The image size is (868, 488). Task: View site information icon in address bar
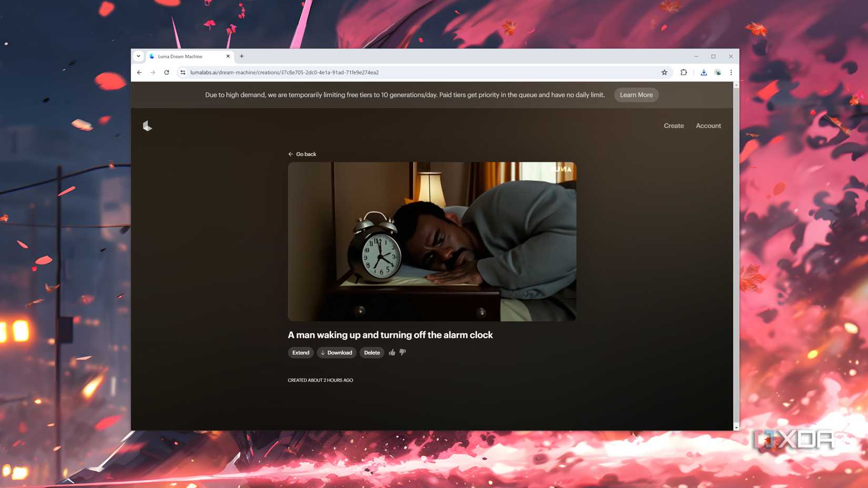point(183,73)
